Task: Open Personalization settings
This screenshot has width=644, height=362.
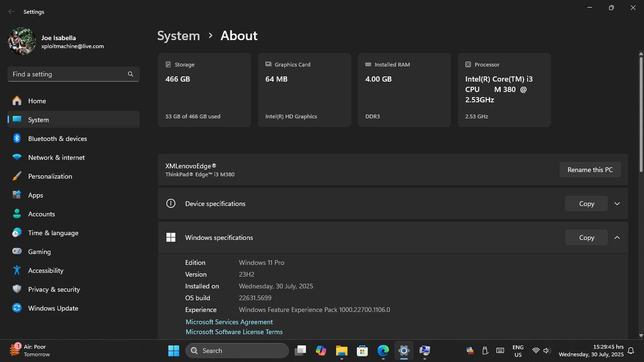Action: click(x=73, y=176)
